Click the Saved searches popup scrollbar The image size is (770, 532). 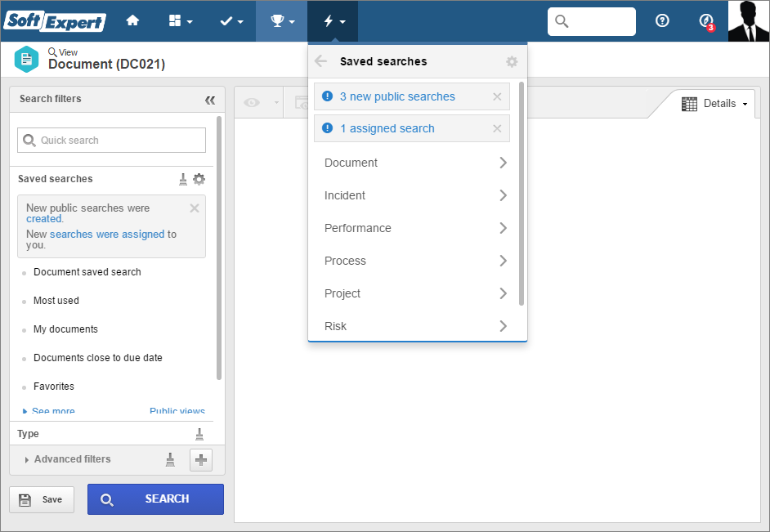[521, 194]
